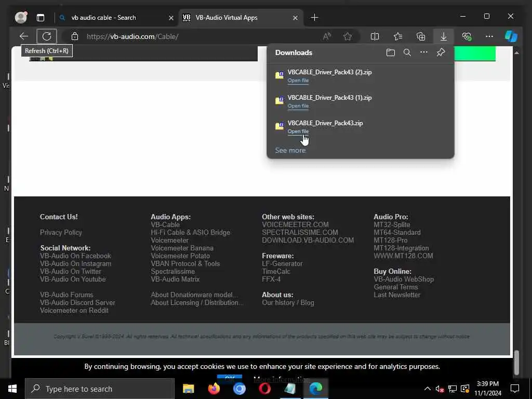The width and height of the screenshot is (532, 399).
Task: Visit DOWNLOAD.VB-AUDIO.COM link
Action: click(308, 240)
